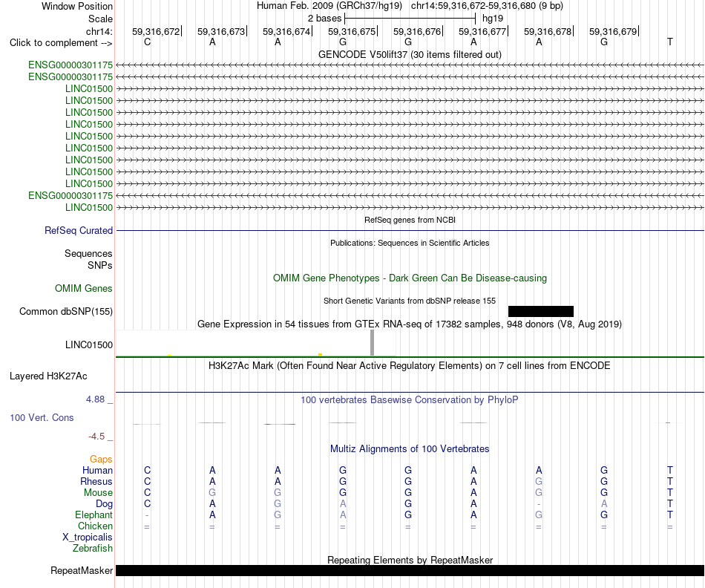Click the Zebrafish alignment row label

tap(93, 549)
